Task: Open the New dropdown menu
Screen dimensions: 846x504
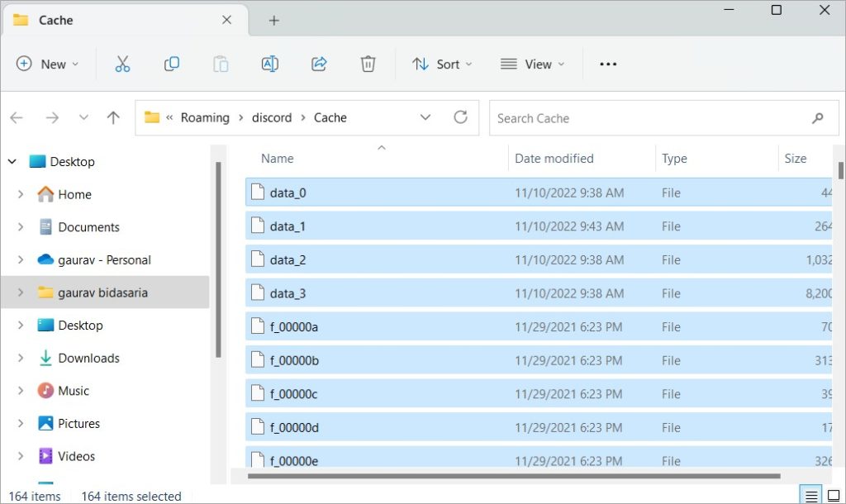Action: [x=47, y=64]
